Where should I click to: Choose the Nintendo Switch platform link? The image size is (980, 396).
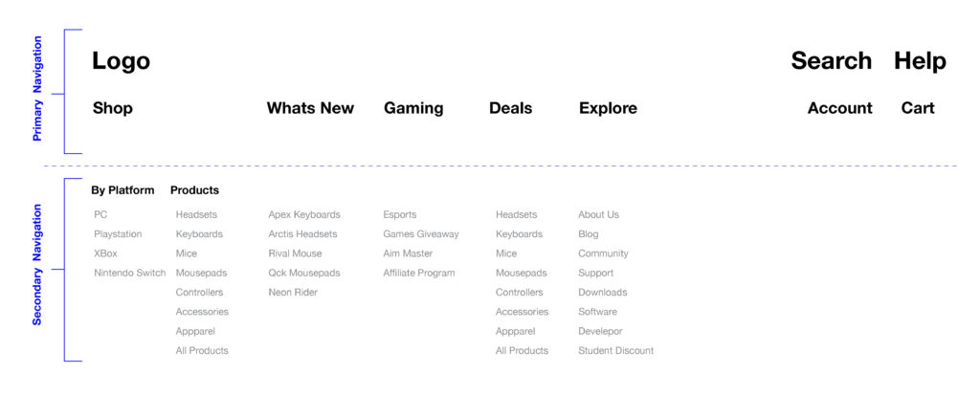point(129,273)
